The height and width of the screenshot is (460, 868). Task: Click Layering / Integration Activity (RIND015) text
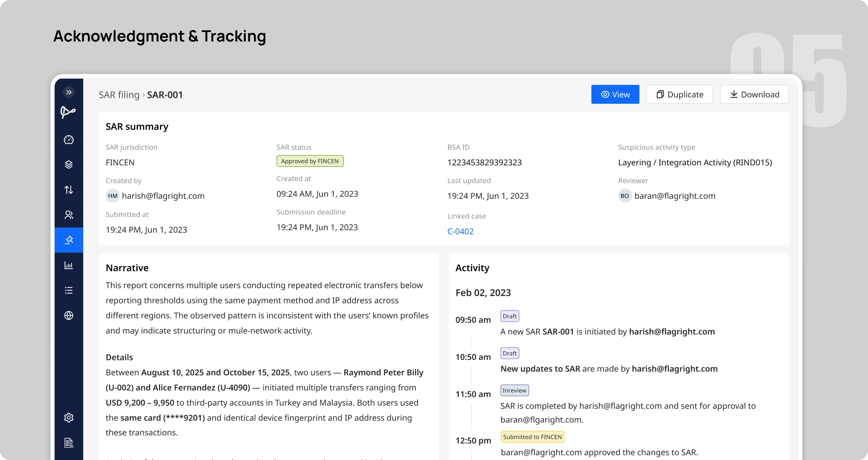[x=695, y=162]
